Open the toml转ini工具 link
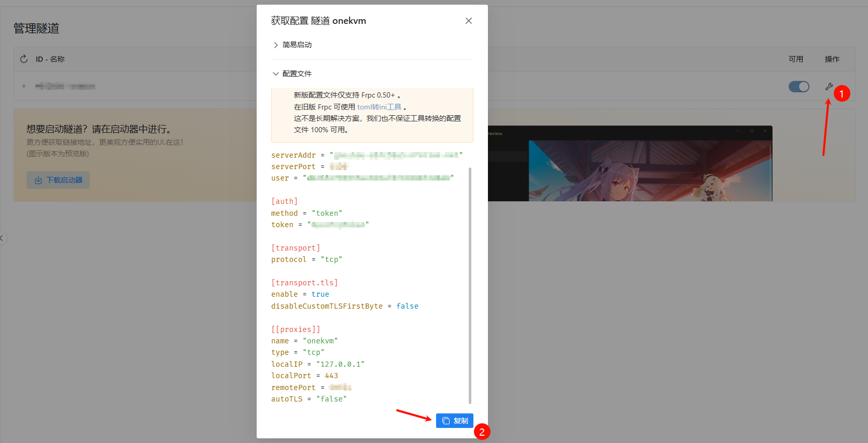The width and height of the screenshot is (868, 443). coord(379,107)
